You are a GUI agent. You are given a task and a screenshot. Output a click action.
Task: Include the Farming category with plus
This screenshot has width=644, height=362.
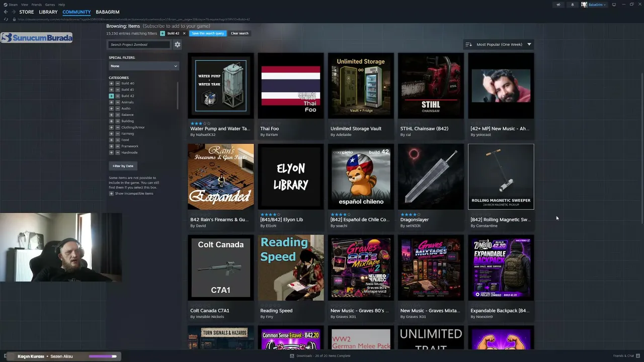click(111, 134)
